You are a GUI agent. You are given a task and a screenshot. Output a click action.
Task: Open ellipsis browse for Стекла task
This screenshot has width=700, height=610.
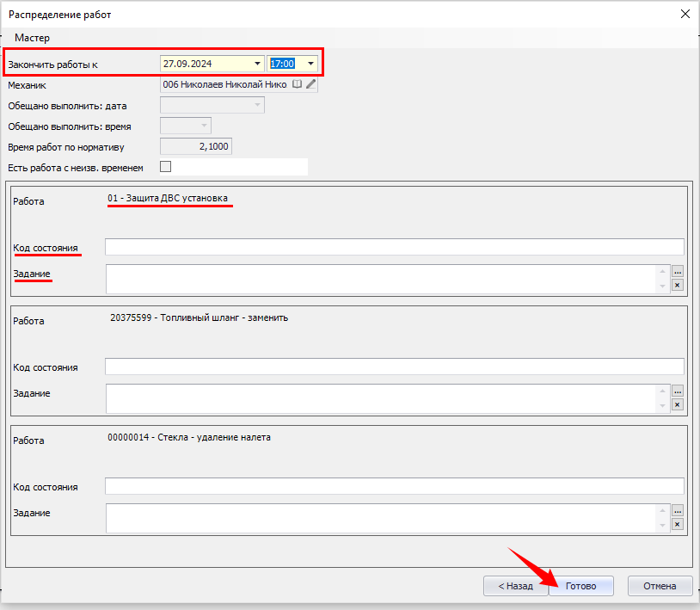[x=677, y=510]
